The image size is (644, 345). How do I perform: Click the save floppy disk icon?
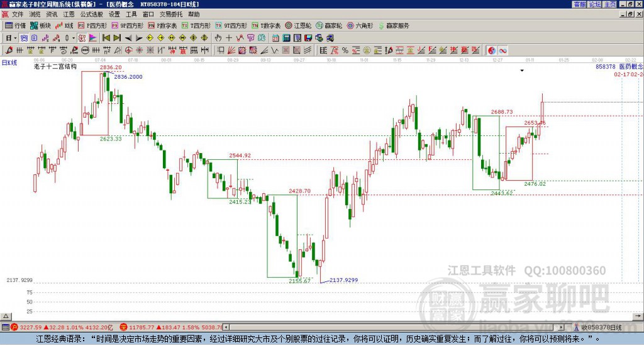pos(308,38)
